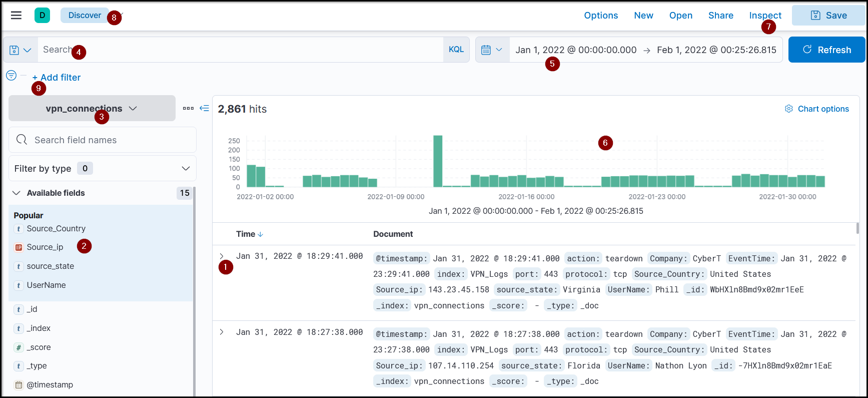Open the calendar quick date menu
868x398 pixels.
[491, 50]
